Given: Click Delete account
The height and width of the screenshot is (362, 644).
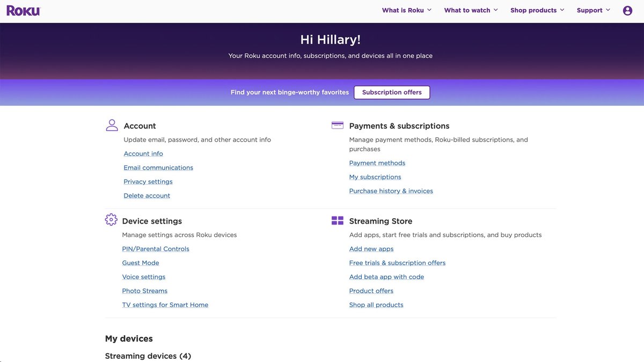Looking at the screenshot, I should point(147,195).
